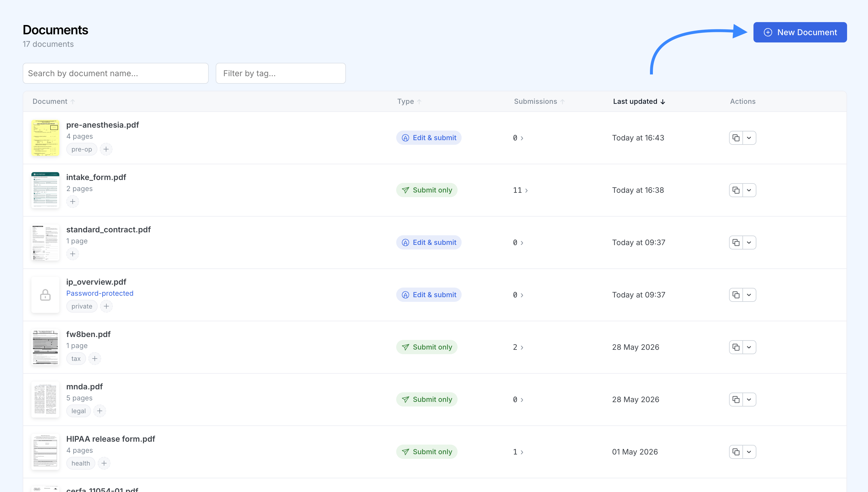This screenshot has height=492, width=868.
Task: Duplicate the pre-anesthesia.pdf document via copy icon
Action: [x=736, y=138]
